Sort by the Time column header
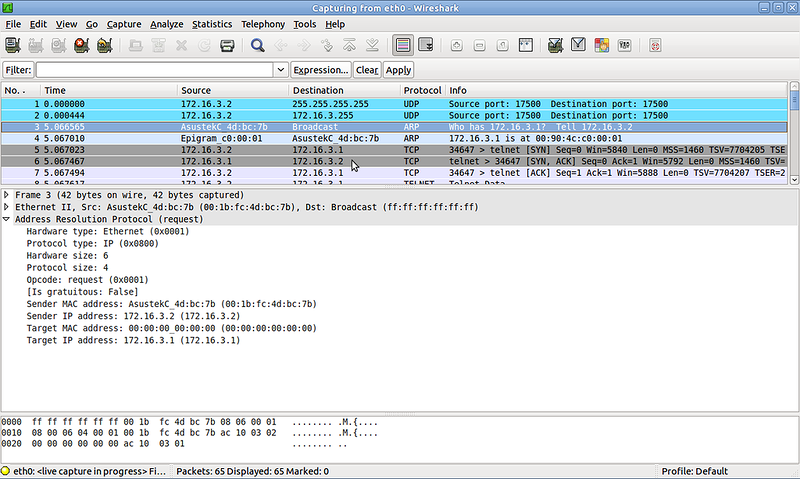 point(109,90)
